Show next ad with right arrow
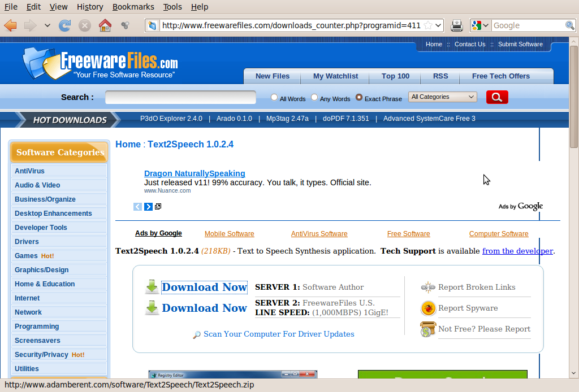579x392 pixels. [148, 207]
